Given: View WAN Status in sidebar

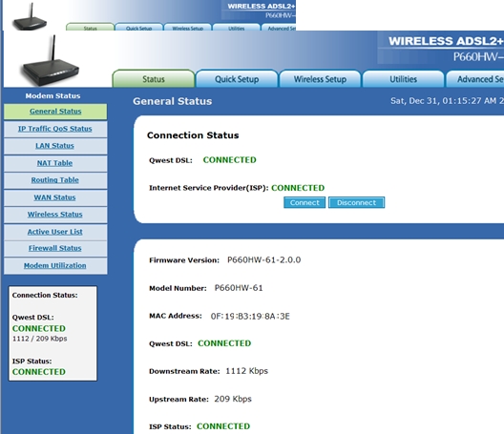Looking at the screenshot, I should [55, 197].
